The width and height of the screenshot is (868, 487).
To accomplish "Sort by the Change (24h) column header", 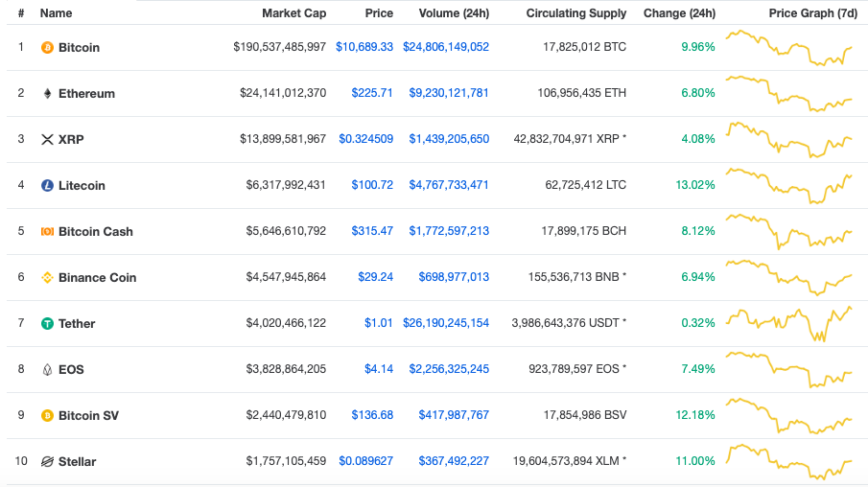I will pos(679,13).
